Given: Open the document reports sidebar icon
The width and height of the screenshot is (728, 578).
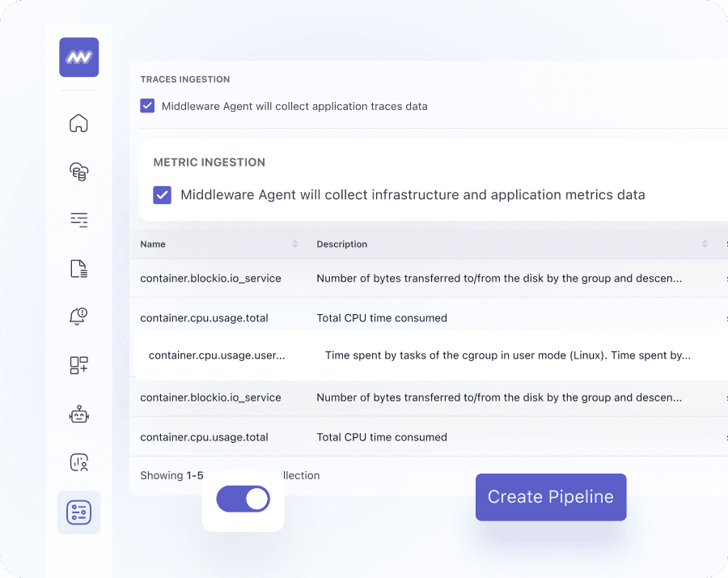Looking at the screenshot, I should pos(79,269).
